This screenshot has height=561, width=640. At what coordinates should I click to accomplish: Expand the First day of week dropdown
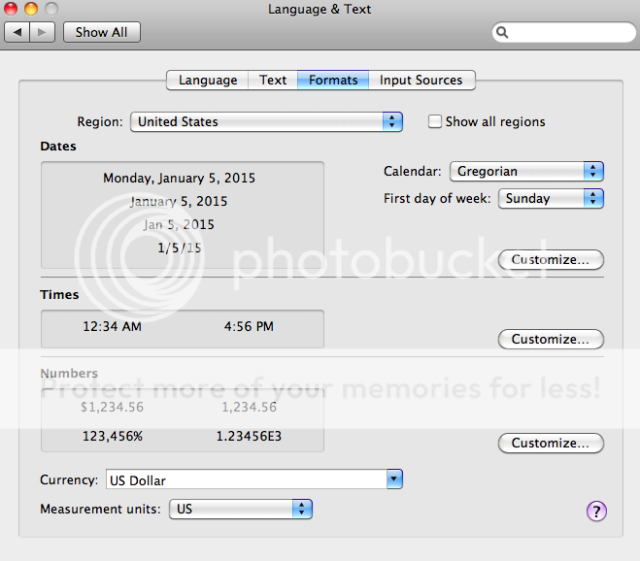[x=551, y=198]
